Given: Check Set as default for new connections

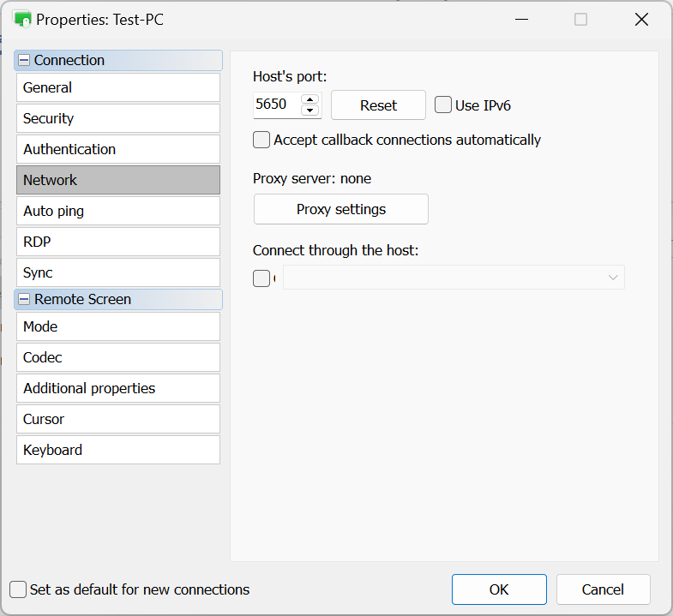Looking at the screenshot, I should (18, 589).
